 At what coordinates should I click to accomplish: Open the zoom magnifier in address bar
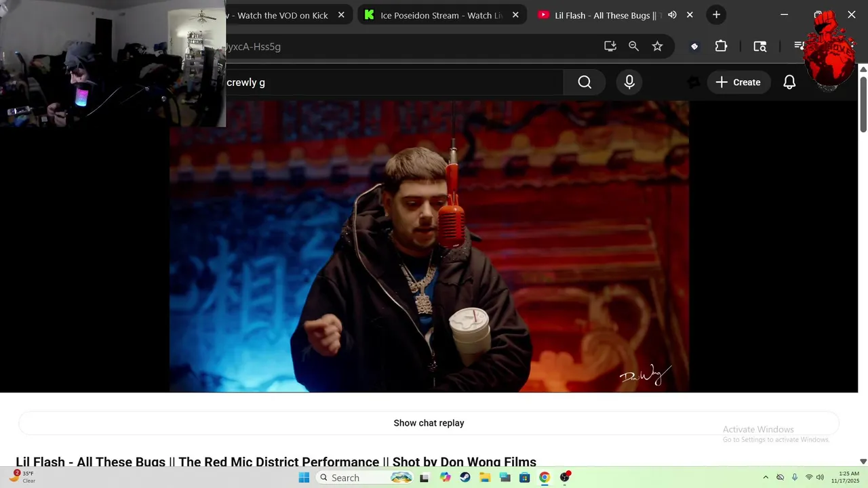pos(633,46)
